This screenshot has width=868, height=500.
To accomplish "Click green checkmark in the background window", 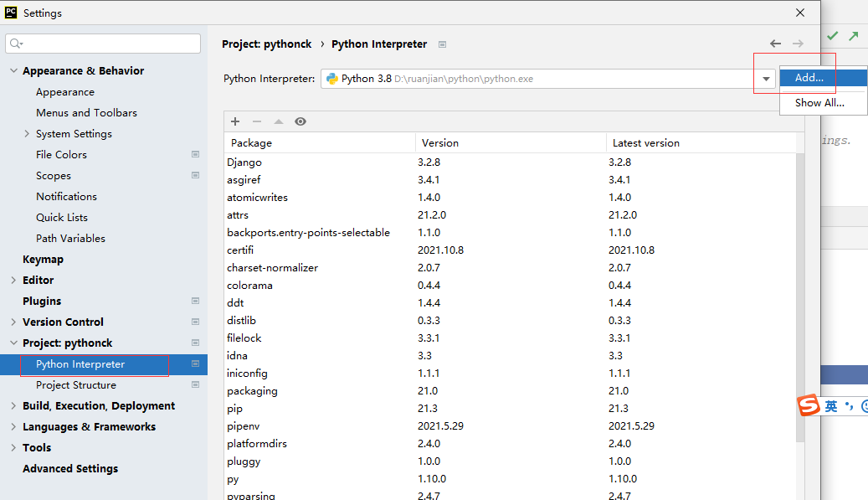I will pyautogui.click(x=833, y=36).
